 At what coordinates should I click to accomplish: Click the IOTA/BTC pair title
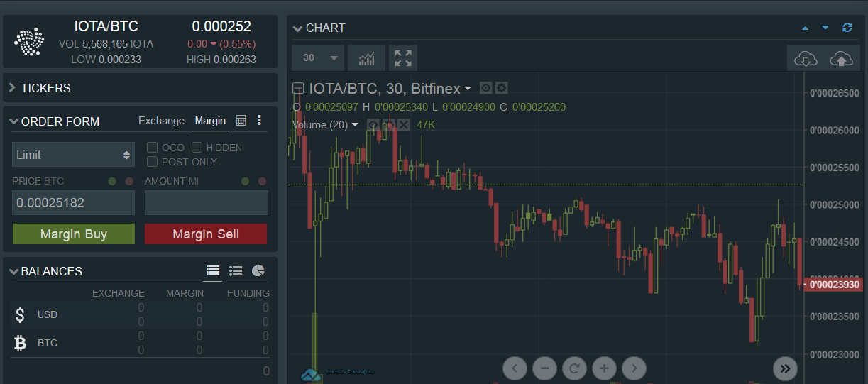(x=106, y=26)
